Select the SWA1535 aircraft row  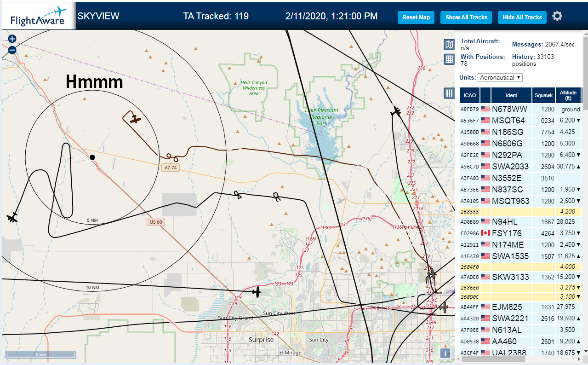(x=521, y=256)
